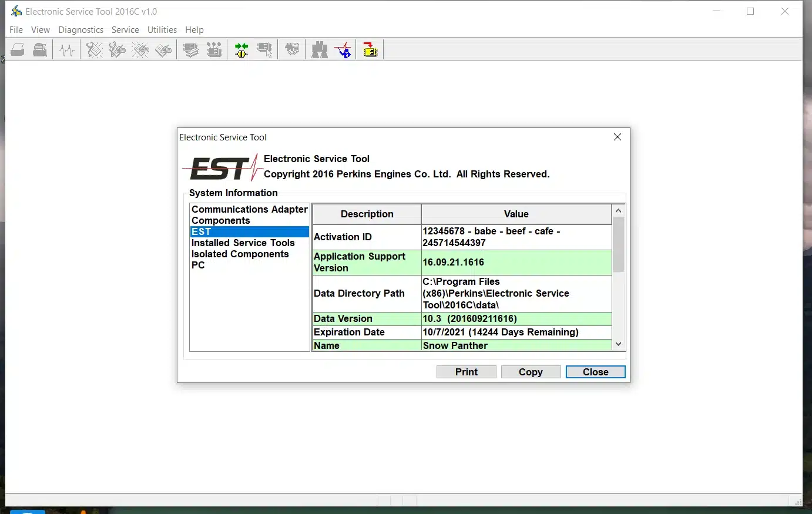Close the Electronic Service Tool dialog via X

pyautogui.click(x=617, y=137)
